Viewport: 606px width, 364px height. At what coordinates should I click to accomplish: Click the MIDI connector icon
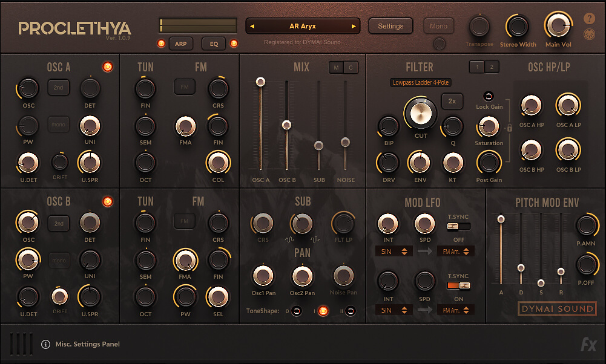click(589, 35)
